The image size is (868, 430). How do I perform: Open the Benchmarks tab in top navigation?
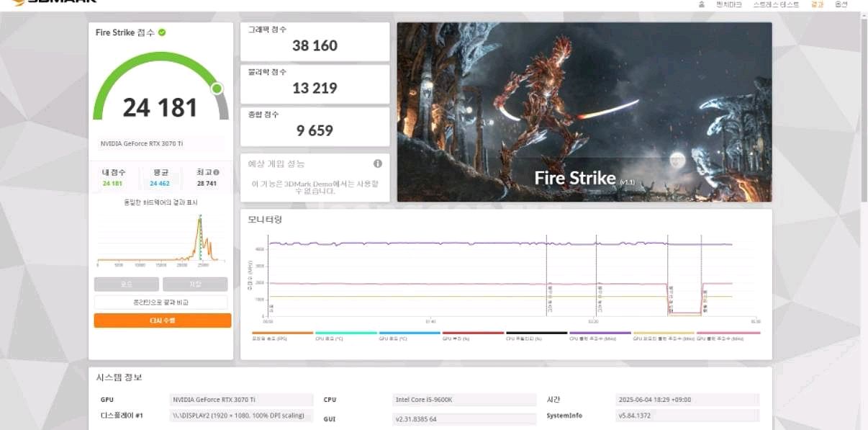tap(728, 4)
